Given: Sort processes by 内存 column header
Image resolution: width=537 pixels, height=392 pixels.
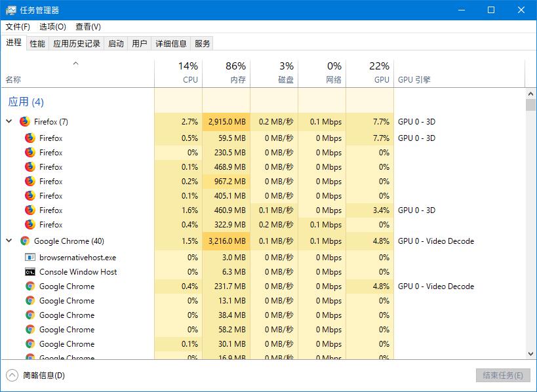Looking at the screenshot, I should [226, 73].
